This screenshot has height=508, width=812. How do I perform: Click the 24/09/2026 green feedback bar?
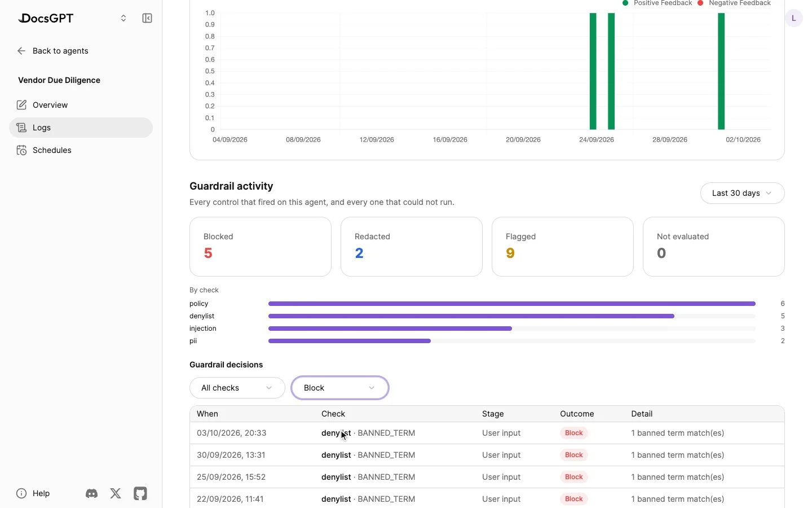[593, 71]
